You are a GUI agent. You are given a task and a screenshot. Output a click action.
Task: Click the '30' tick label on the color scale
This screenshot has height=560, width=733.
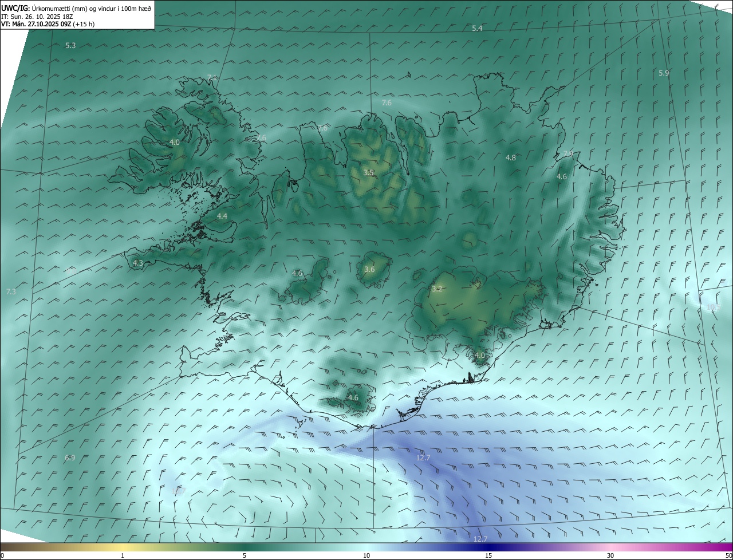coord(610,555)
